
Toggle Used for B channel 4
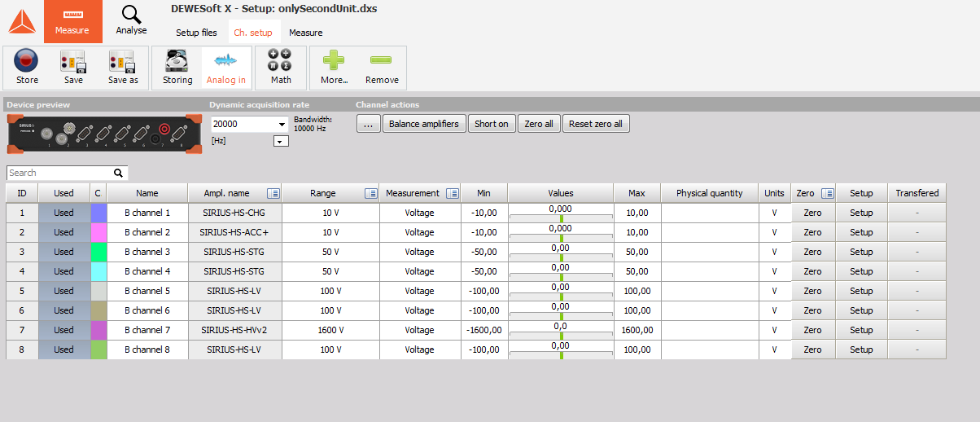tap(63, 271)
